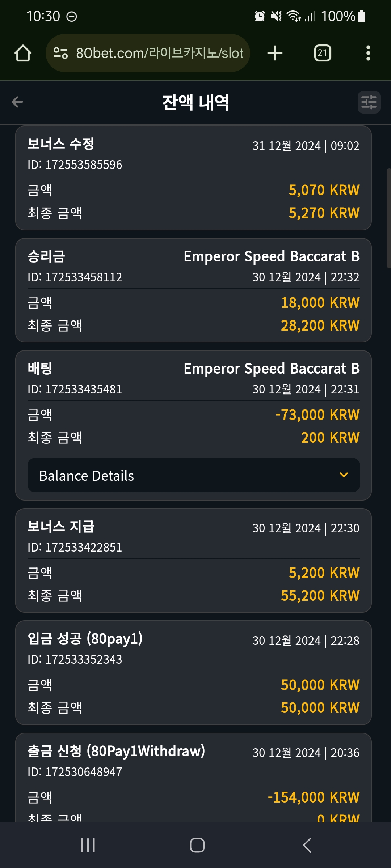This screenshot has width=391, height=868.
Task: Tap the browser home icon
Action: 23,53
